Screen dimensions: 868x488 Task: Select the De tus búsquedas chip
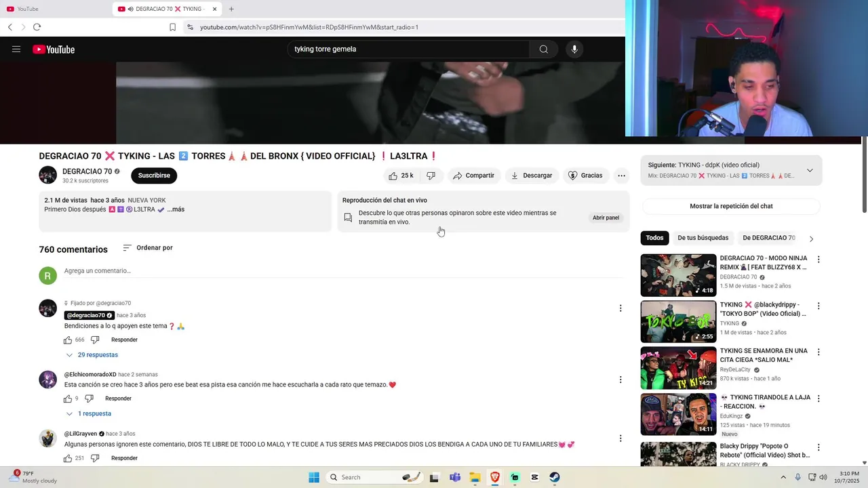(703, 238)
